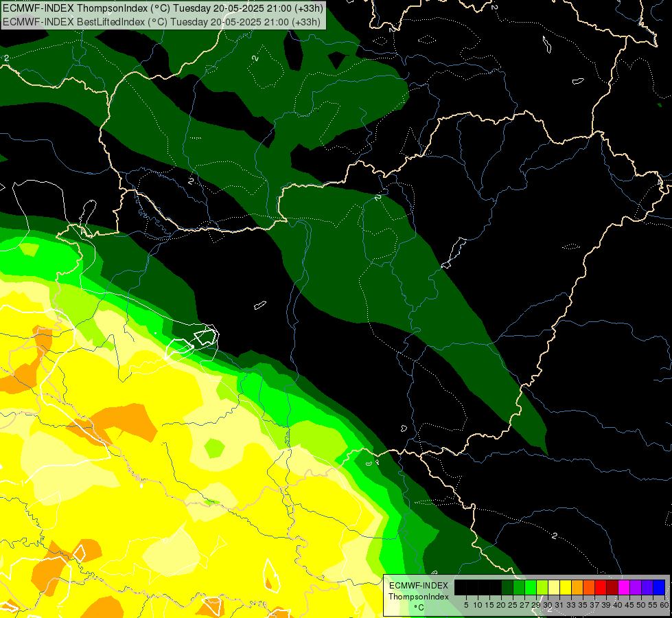Click the legend tick label 5
Screen dimensions: 672x618
pyautogui.click(x=466, y=605)
